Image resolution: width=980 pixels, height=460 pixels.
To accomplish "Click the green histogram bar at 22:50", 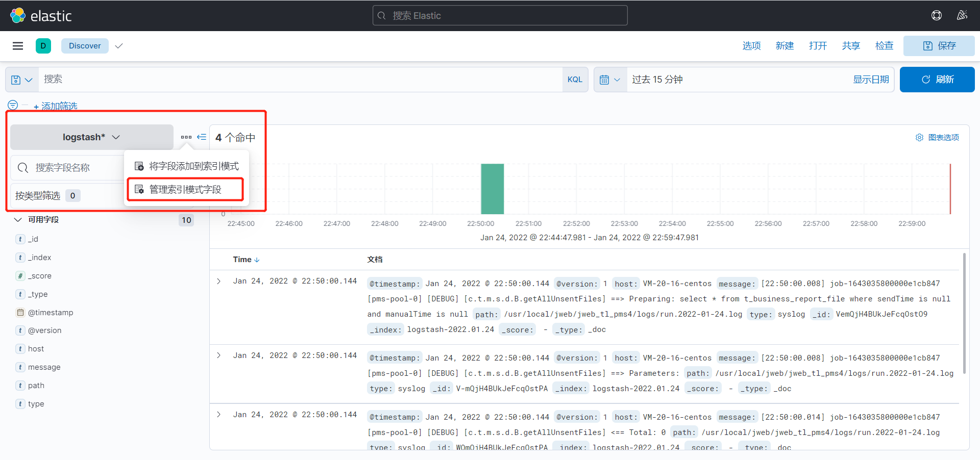I will 492,189.
